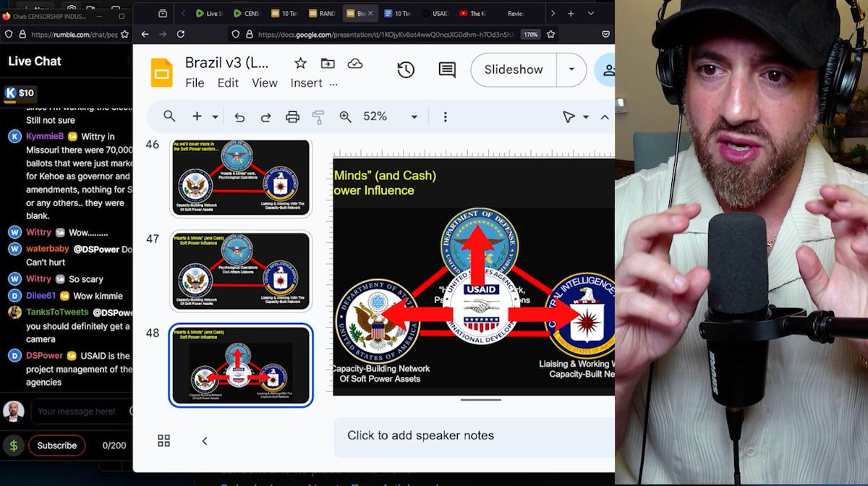Screen dimensions: 868x486
Task: Click the share people icon
Action: [608, 69]
